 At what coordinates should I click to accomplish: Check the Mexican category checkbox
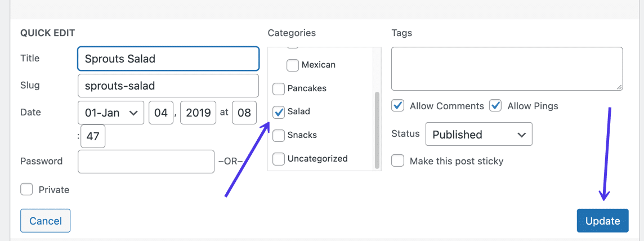[x=293, y=65]
